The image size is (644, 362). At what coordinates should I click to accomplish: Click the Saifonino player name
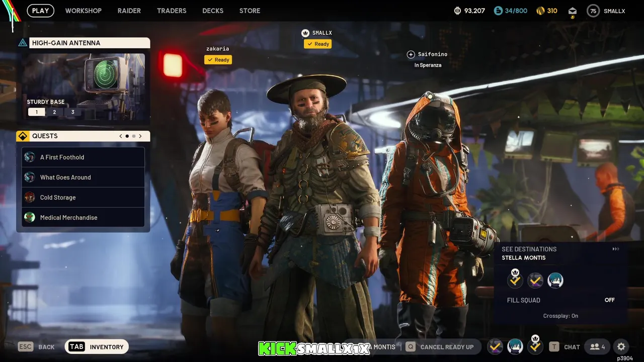[433, 54]
